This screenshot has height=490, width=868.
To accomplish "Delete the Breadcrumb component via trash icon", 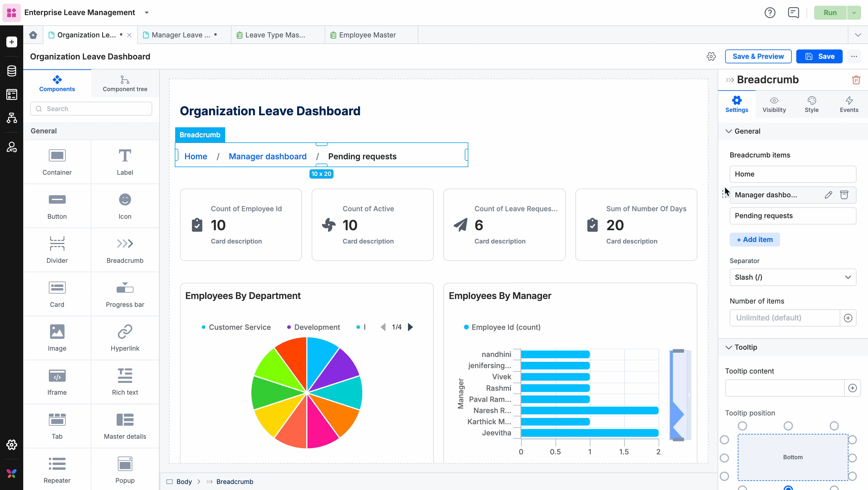I will [x=856, y=80].
